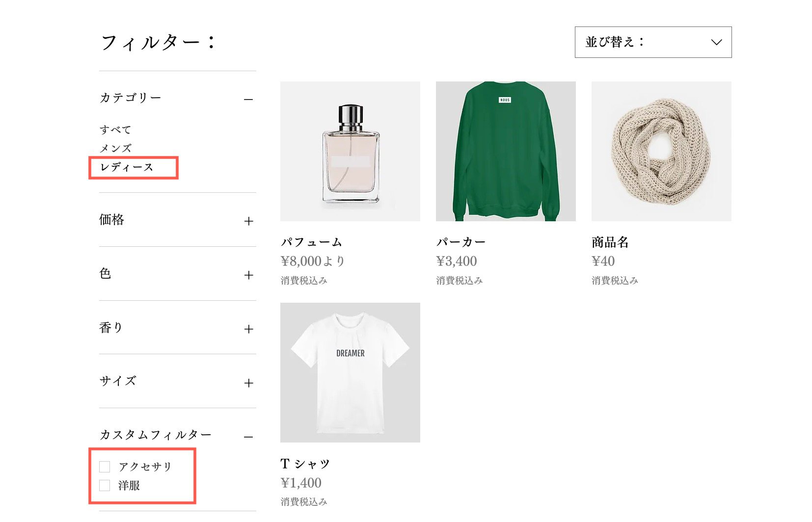812x522 pixels.
Task: Check the アクセサリ filter checkbox
Action: point(105,467)
